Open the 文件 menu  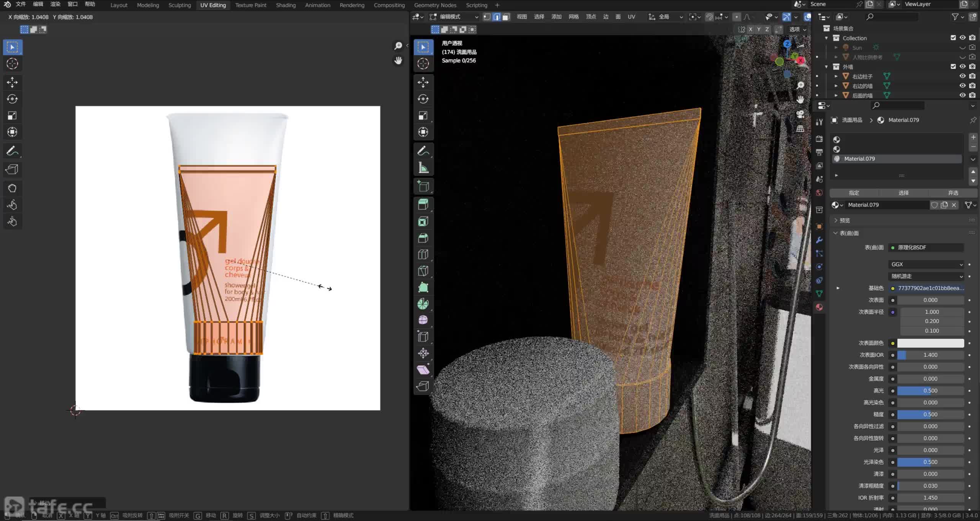click(x=21, y=4)
